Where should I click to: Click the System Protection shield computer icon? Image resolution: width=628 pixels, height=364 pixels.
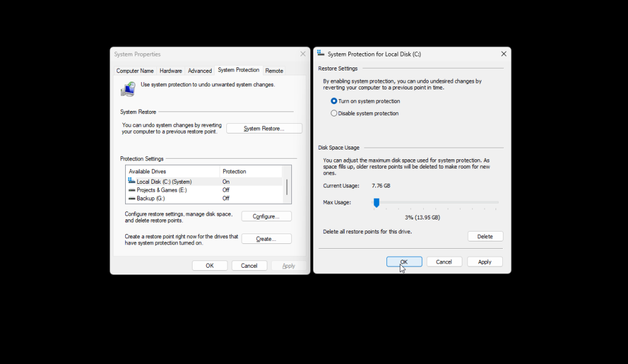pyautogui.click(x=128, y=89)
